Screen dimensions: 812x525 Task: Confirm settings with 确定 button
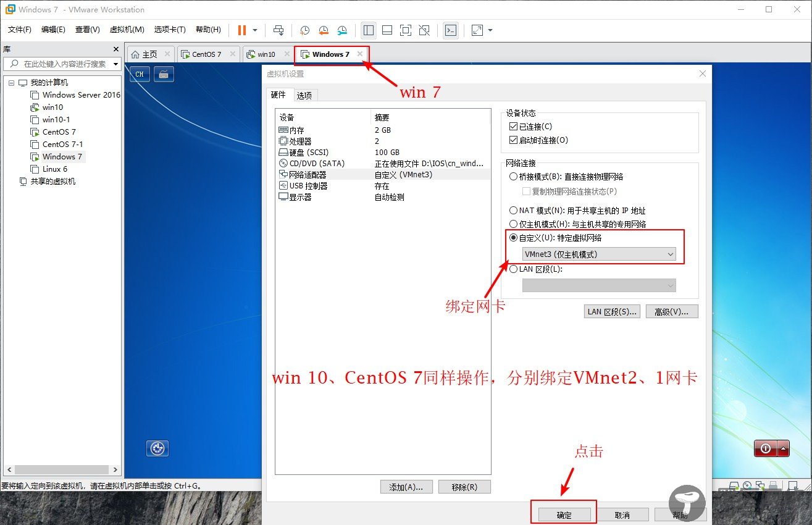(x=564, y=514)
